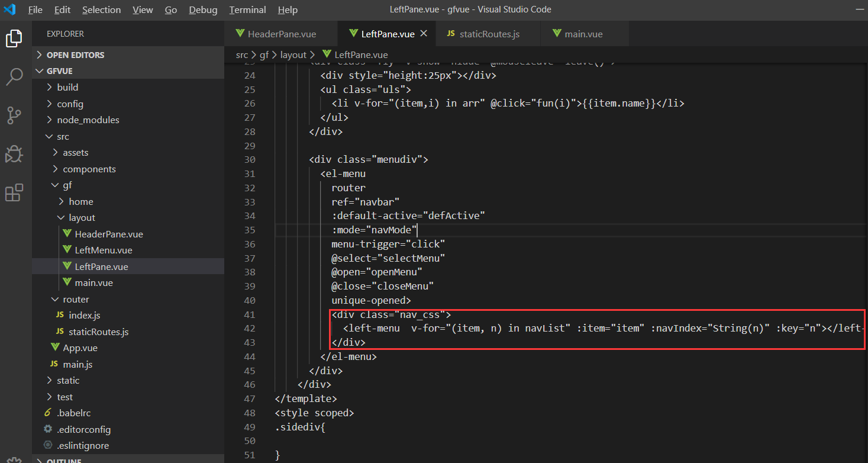Open the Terminal menu
Image resolution: width=868 pixels, height=463 pixels.
pyautogui.click(x=247, y=10)
